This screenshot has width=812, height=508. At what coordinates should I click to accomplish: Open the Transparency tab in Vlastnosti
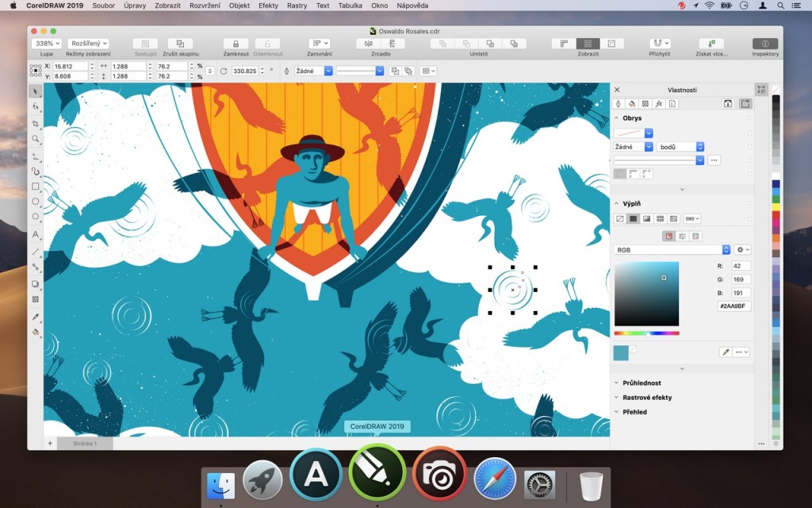[645, 104]
